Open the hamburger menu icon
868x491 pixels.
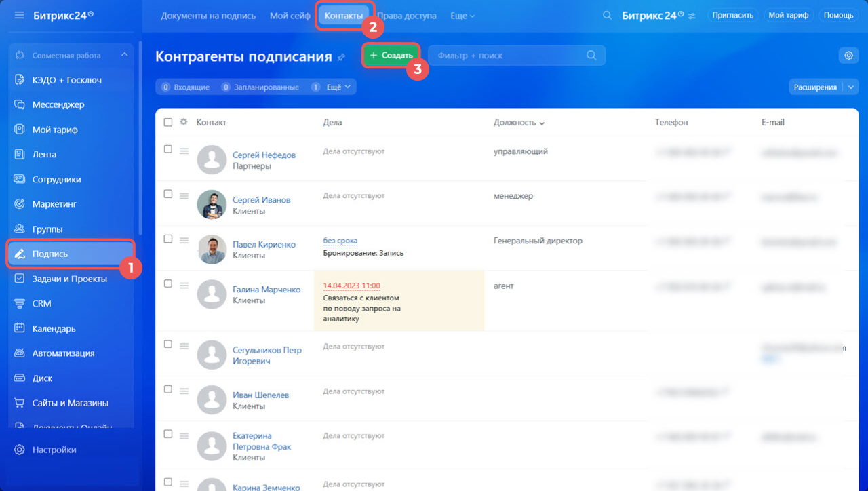(x=19, y=15)
